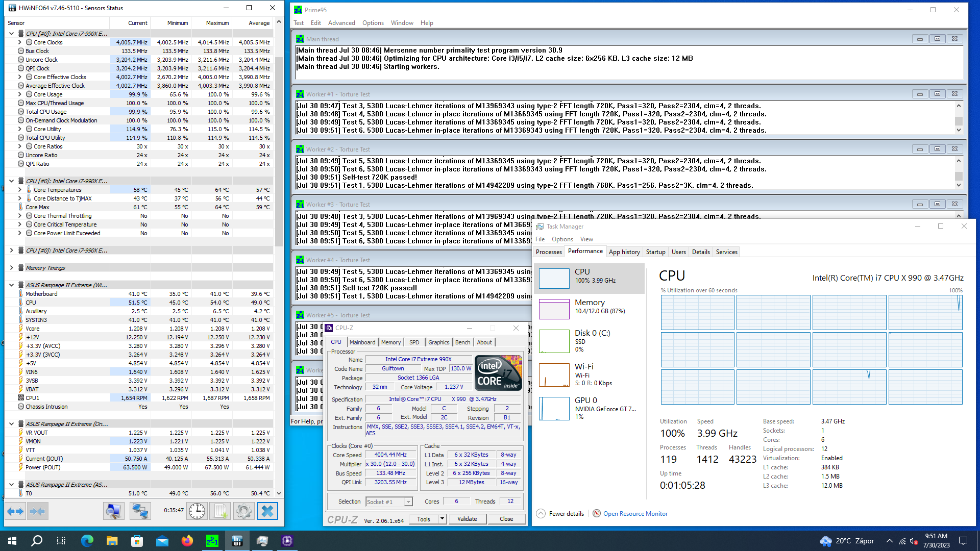The width and height of the screenshot is (980, 551).
Task: Click HWiNFO log file add icon
Action: (x=220, y=511)
